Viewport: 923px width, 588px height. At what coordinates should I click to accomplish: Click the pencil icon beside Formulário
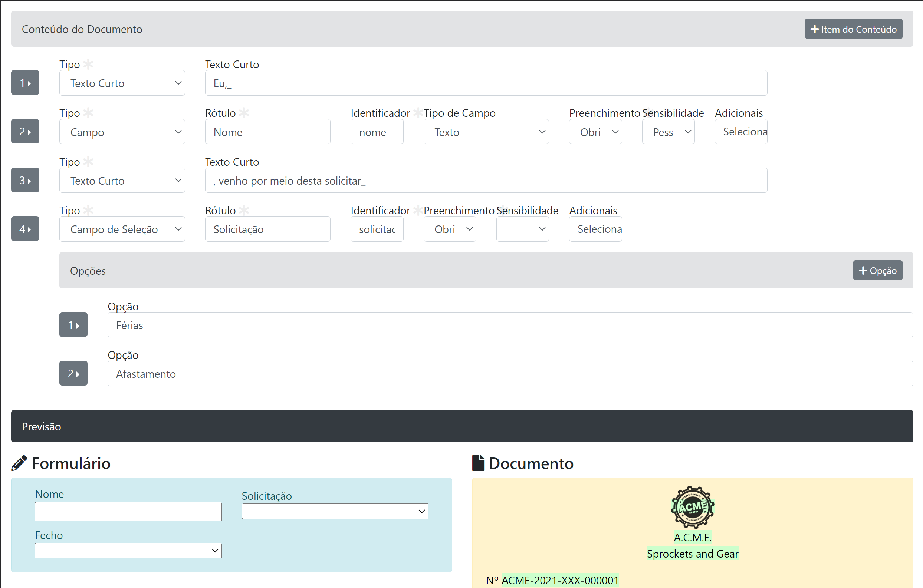point(19,463)
